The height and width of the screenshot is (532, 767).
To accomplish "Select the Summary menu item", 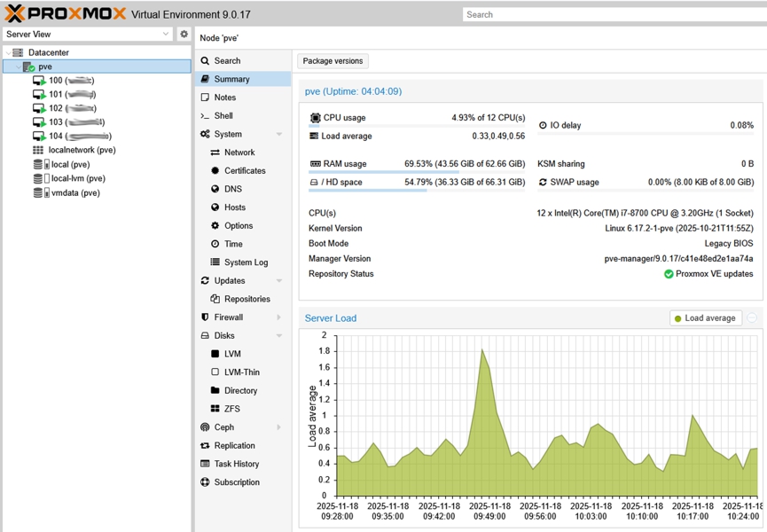I will tap(231, 79).
